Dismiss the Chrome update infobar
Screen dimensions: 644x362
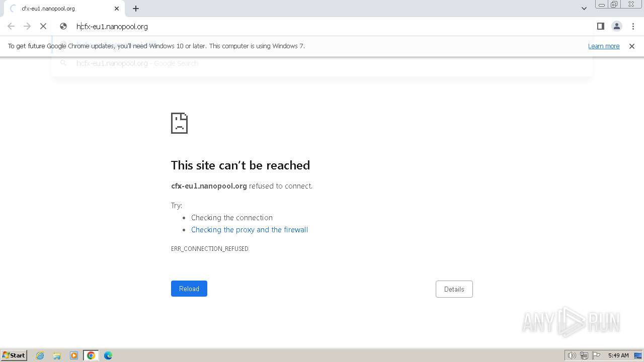click(632, 46)
